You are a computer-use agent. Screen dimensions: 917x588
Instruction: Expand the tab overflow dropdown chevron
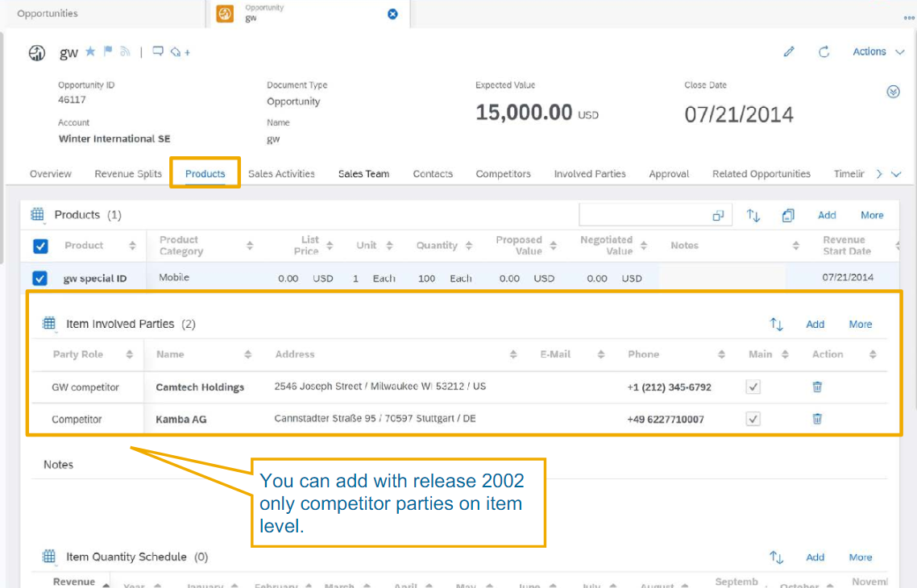click(x=896, y=174)
